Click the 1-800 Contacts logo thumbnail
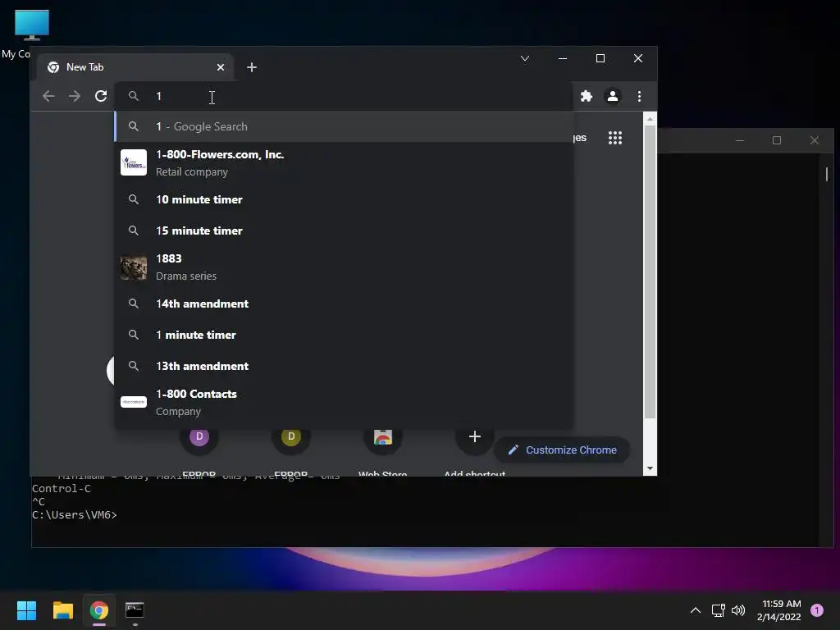The height and width of the screenshot is (630, 840). pyautogui.click(x=134, y=402)
